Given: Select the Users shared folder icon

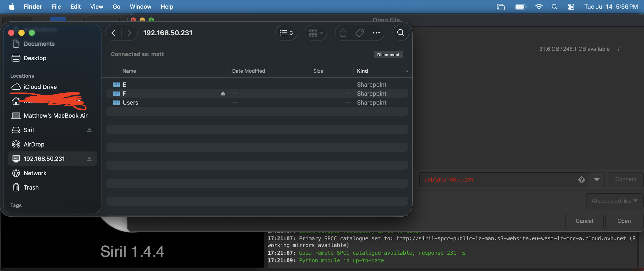Looking at the screenshot, I should 116,103.
